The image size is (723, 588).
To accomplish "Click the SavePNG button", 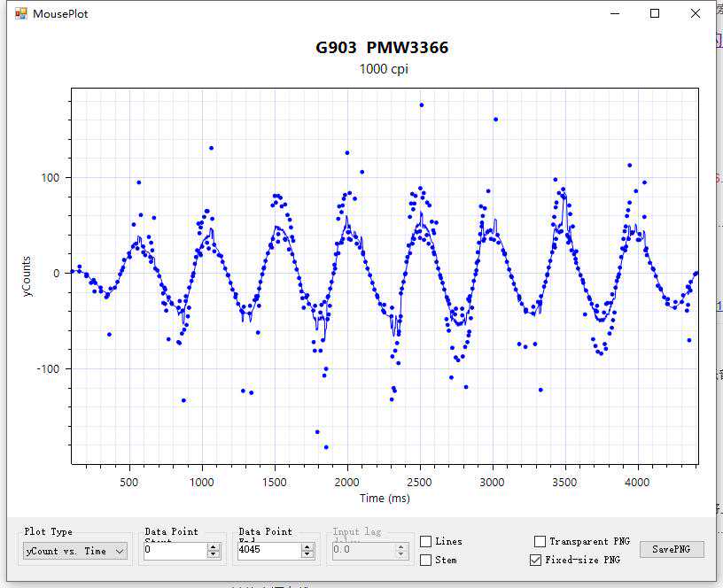I will pos(672,549).
